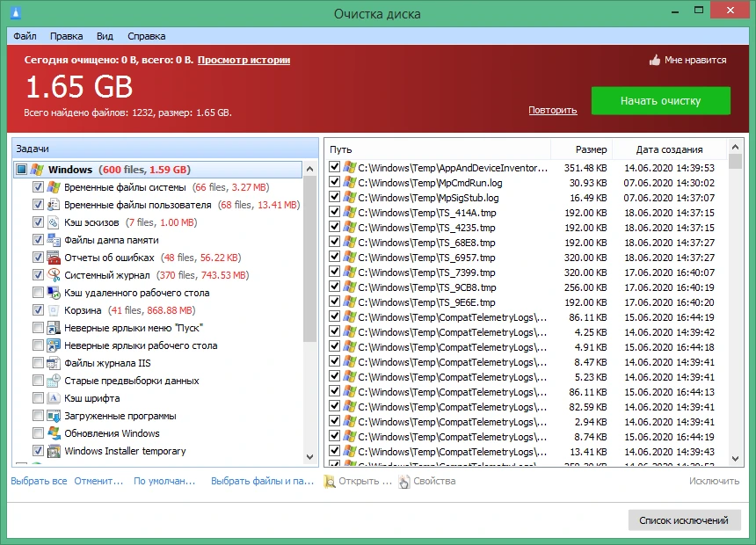Screen dimensions: 756x545
Task: Sort by the Путь column header
Action: (437, 149)
